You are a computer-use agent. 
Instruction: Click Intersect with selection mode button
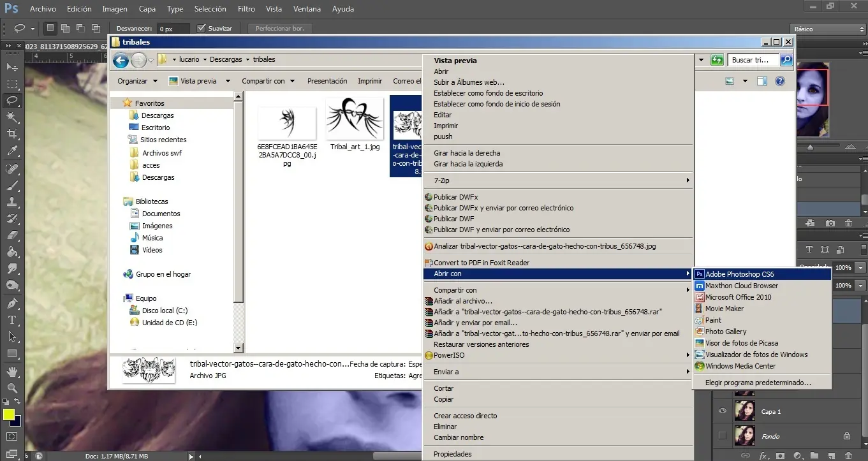pos(96,28)
